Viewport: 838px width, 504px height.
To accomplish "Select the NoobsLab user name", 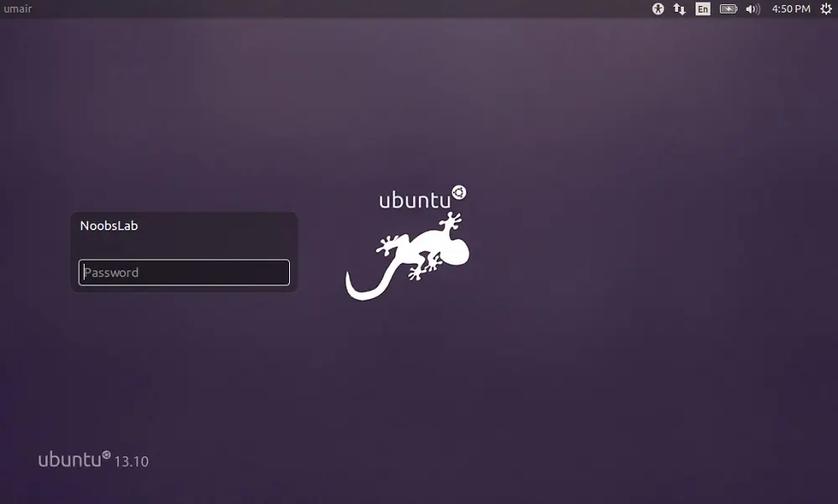I will pyautogui.click(x=109, y=226).
